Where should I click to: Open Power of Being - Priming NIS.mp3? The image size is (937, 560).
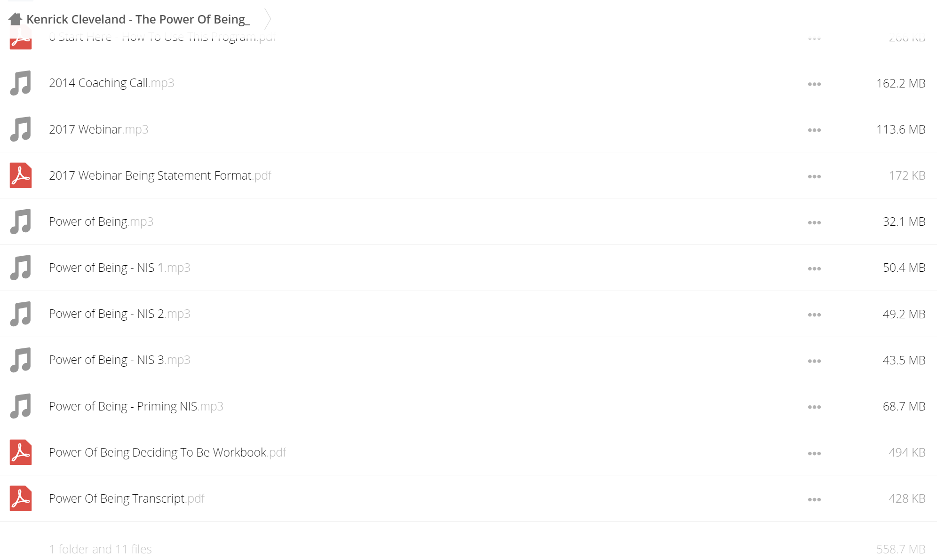[x=136, y=406]
